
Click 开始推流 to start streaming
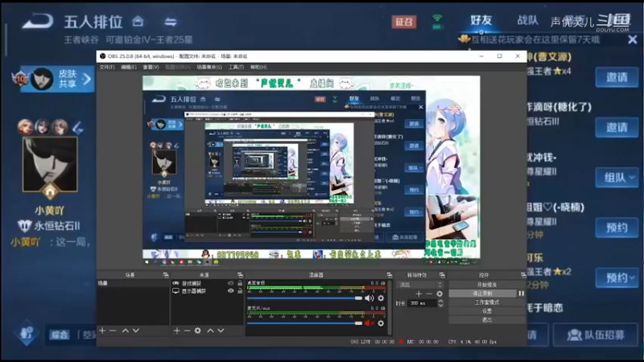pos(487,285)
